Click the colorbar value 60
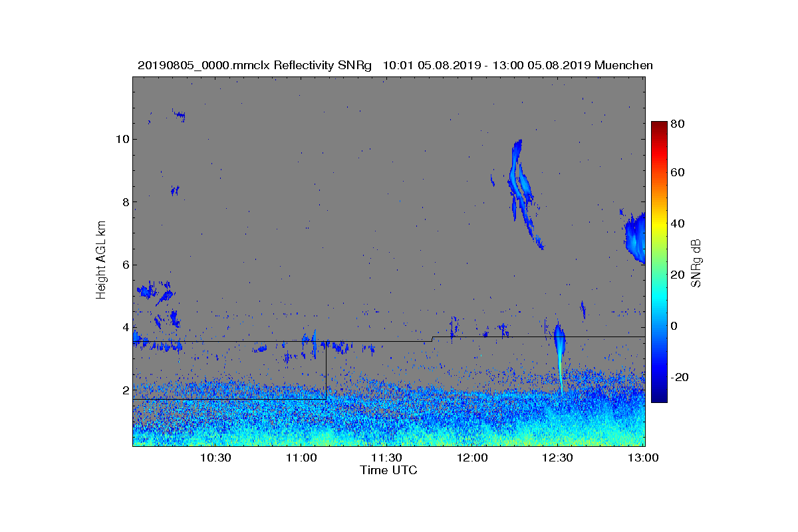 click(678, 173)
